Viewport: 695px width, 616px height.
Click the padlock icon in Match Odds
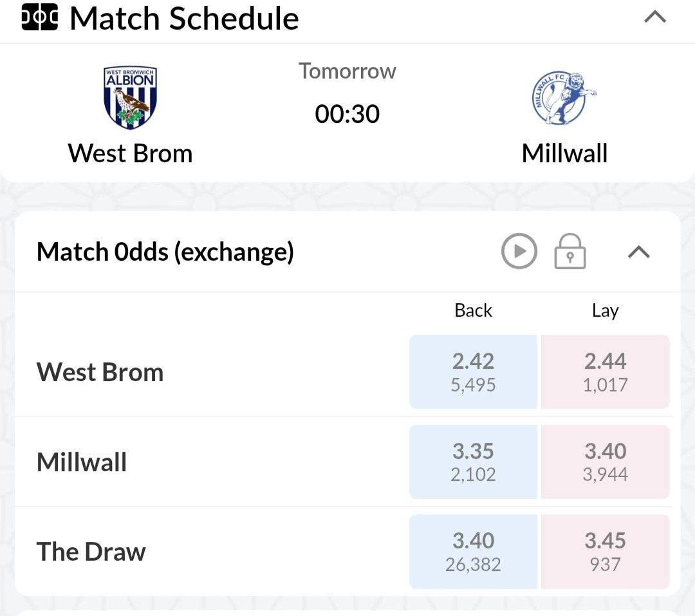570,251
